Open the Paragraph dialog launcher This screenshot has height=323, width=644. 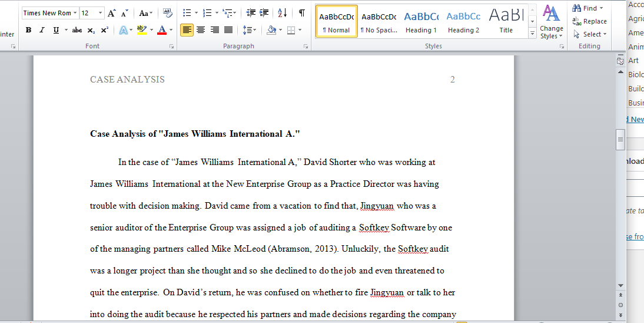click(x=306, y=47)
